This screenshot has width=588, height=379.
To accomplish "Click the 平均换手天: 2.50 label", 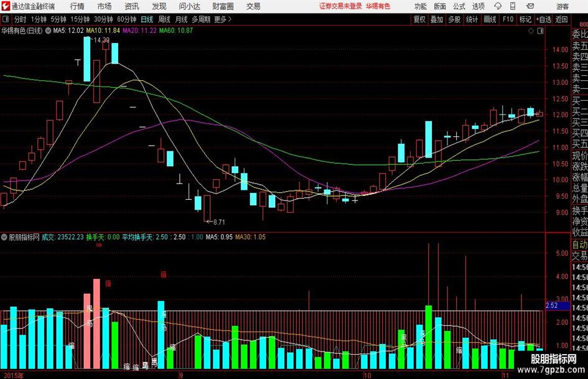I will pyautogui.click(x=145, y=237).
